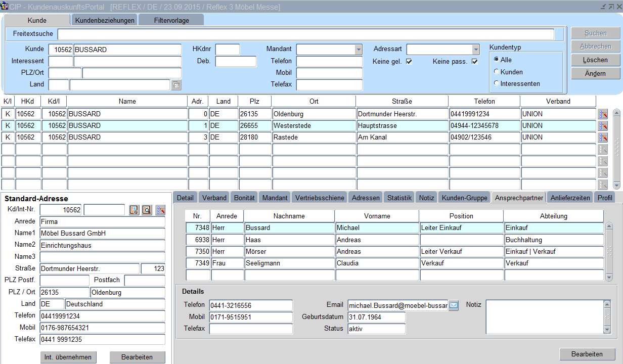Switch to the Kundenbeziehungen tab
Image resolution: width=623 pixels, height=364 pixels.
pos(105,20)
